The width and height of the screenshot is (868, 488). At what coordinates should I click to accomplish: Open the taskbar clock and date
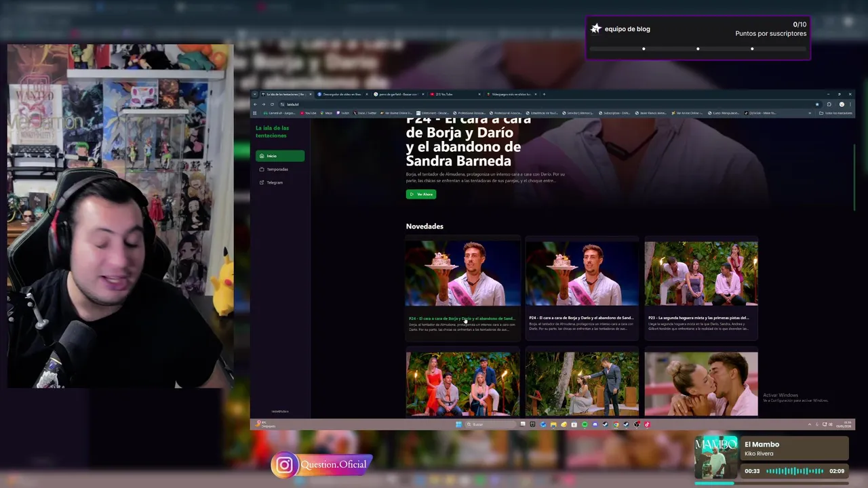click(844, 424)
